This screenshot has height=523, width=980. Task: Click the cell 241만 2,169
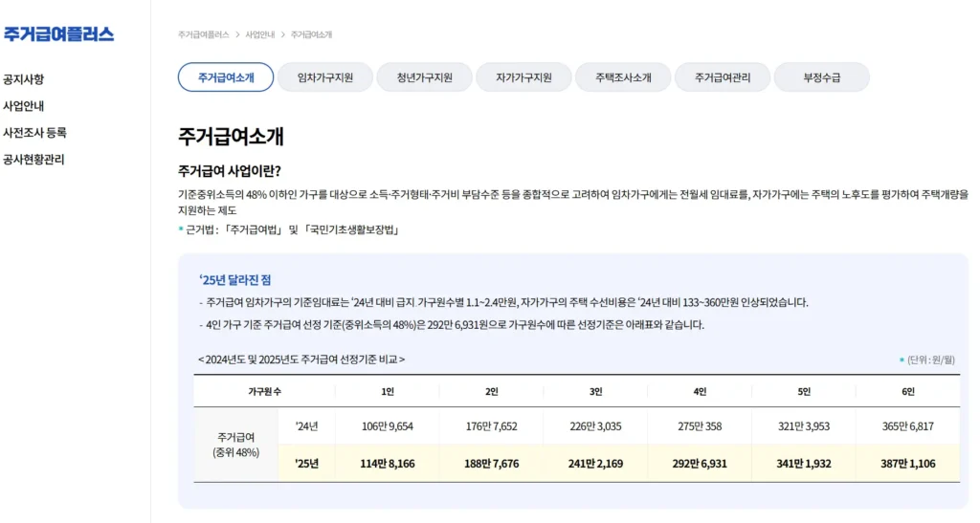[x=595, y=464]
